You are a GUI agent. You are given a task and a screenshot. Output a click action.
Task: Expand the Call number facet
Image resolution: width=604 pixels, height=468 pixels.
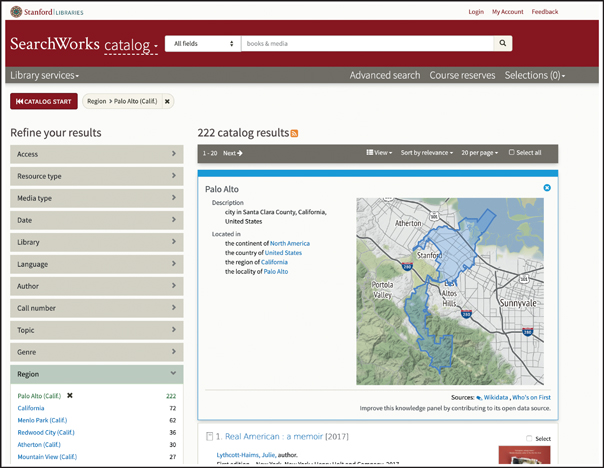tap(97, 308)
